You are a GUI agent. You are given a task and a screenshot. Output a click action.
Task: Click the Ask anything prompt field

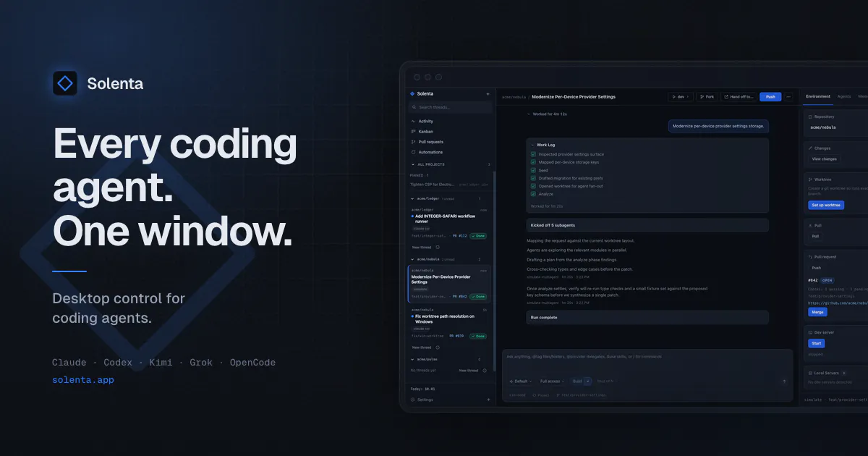coord(647,357)
